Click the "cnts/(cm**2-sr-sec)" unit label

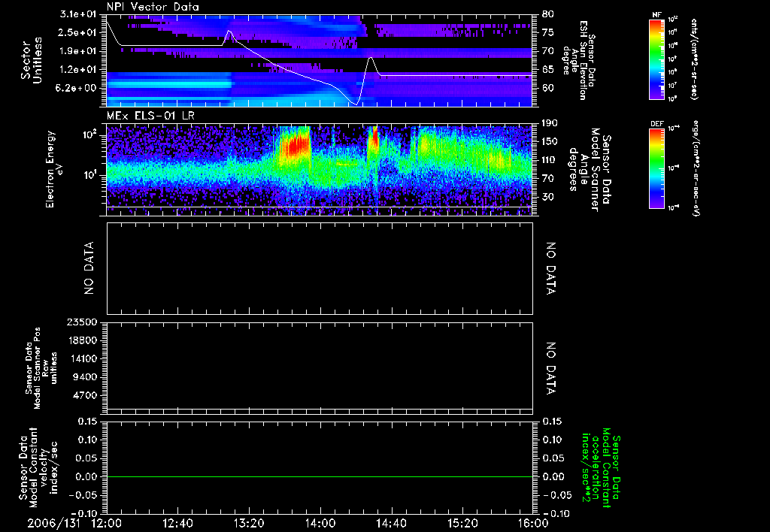point(694,59)
